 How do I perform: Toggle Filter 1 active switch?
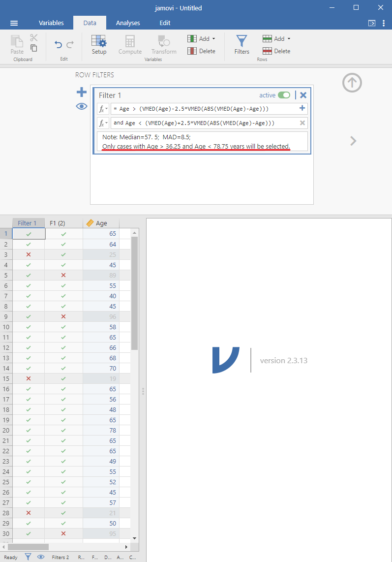coord(284,95)
